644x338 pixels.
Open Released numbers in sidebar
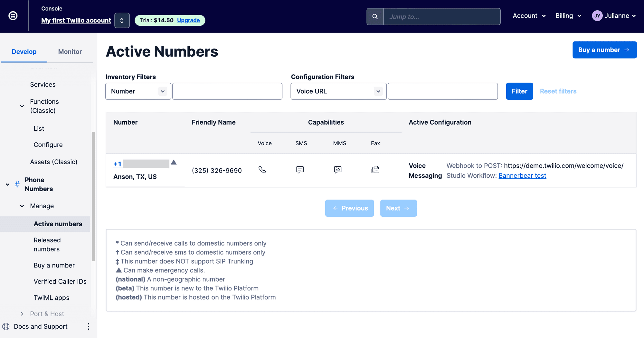click(x=47, y=245)
